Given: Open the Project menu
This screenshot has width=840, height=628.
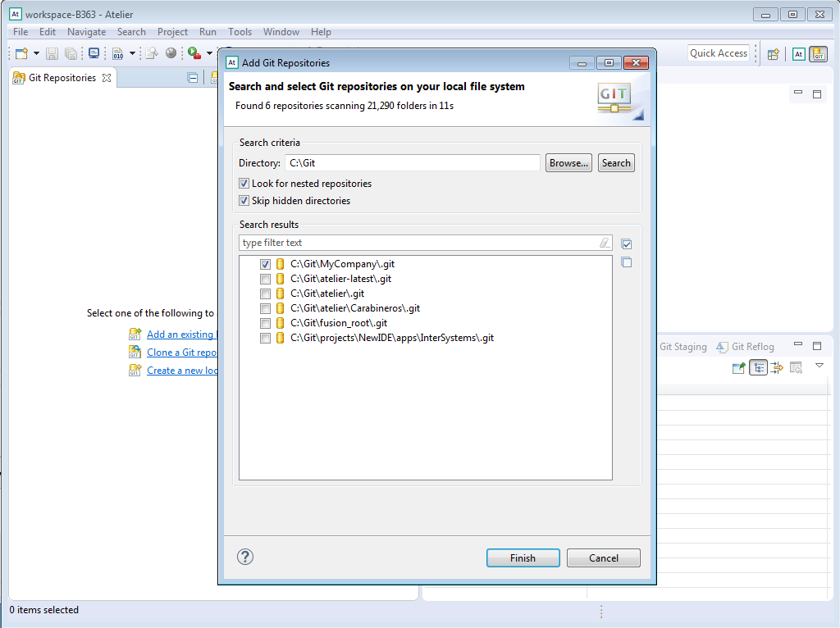Looking at the screenshot, I should [172, 32].
